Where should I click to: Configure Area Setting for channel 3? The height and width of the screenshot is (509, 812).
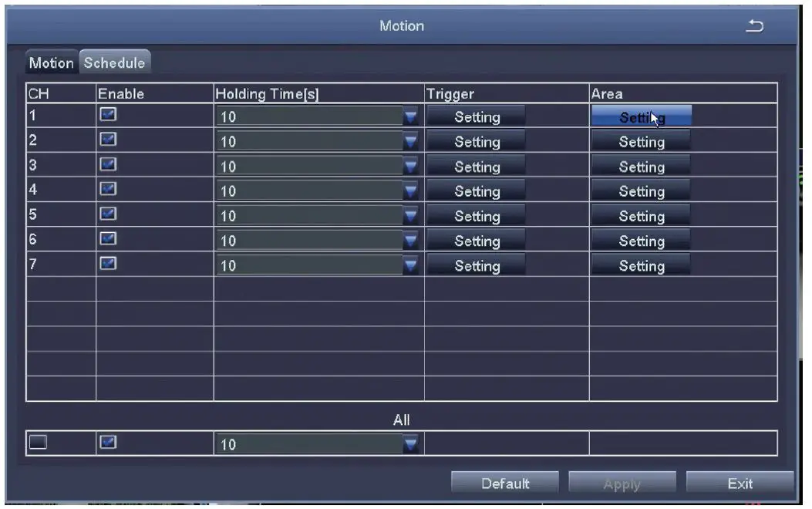tap(641, 167)
